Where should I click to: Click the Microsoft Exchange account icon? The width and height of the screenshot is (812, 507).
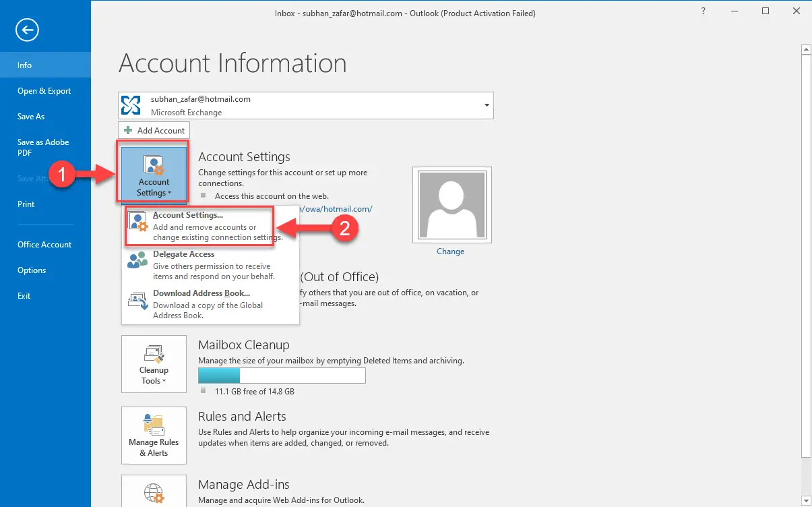[x=131, y=105]
